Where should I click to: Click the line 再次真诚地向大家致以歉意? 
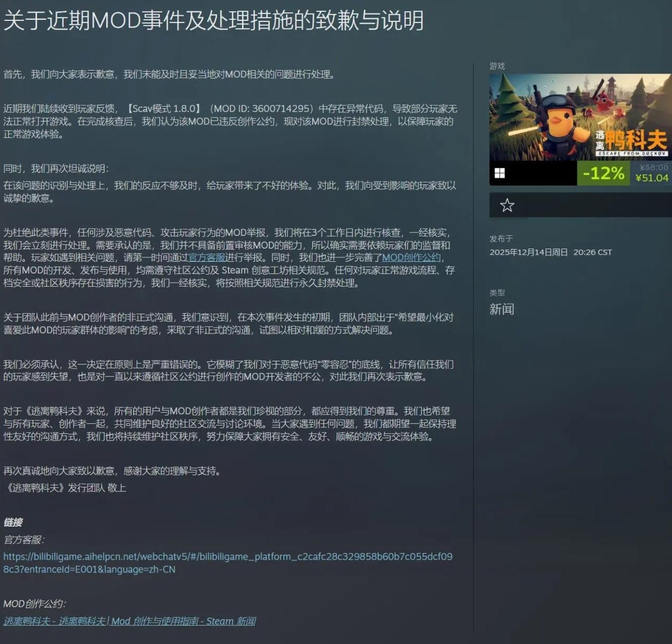pos(113,471)
